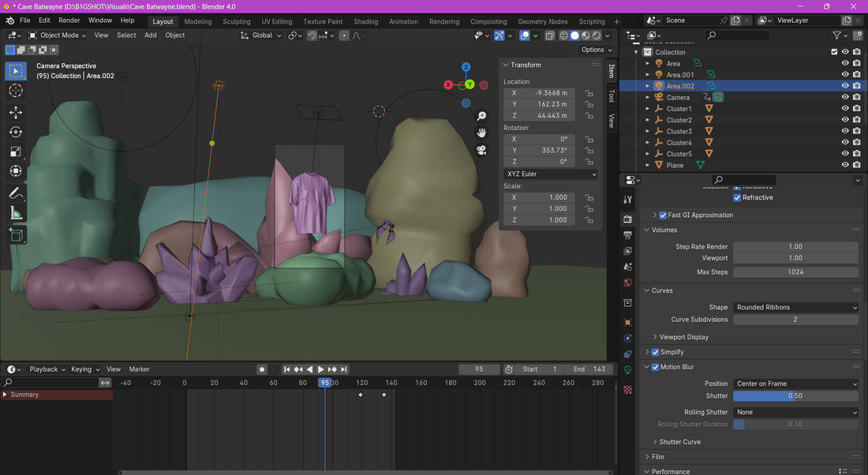868x475 pixels.
Task: Click the Shutter 0.50 slider
Action: click(796, 396)
